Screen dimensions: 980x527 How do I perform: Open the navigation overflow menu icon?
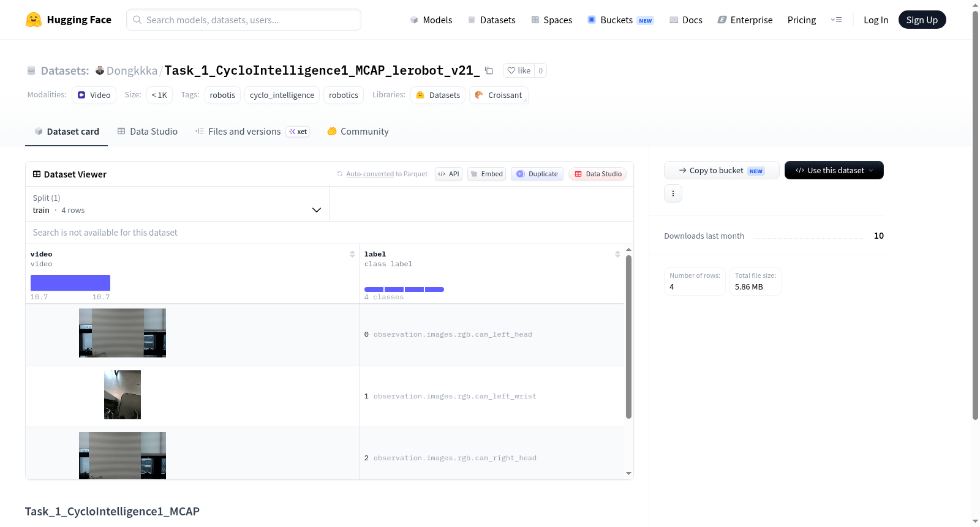click(836, 20)
